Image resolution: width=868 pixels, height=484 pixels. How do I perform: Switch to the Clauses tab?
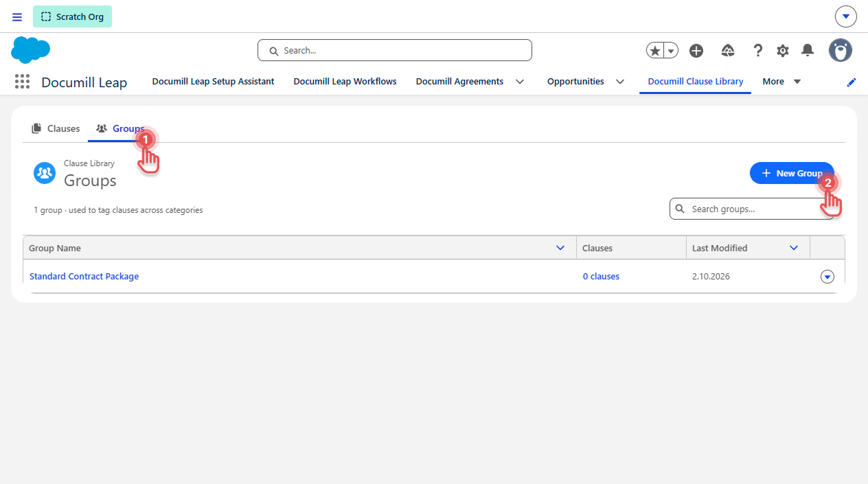(x=56, y=128)
